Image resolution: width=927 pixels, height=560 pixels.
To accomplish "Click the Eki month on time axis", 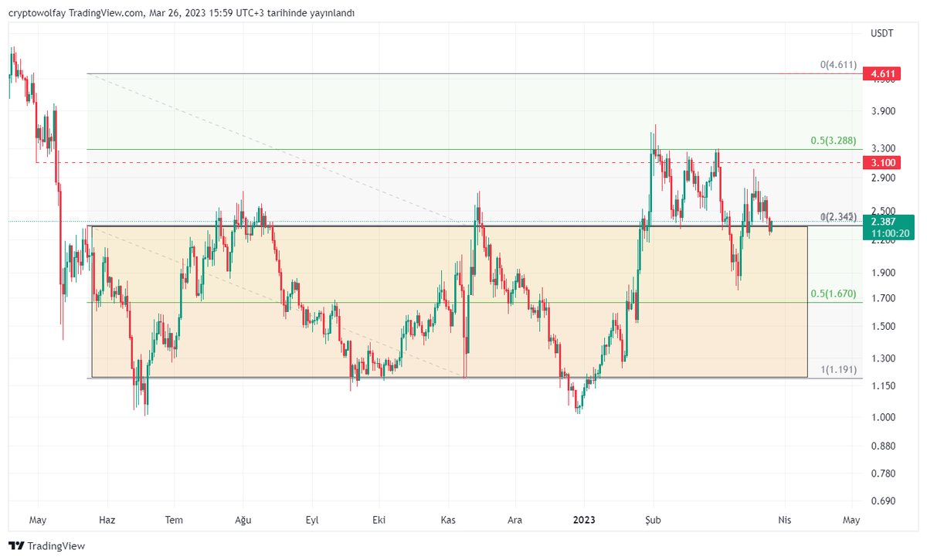I will click(378, 520).
